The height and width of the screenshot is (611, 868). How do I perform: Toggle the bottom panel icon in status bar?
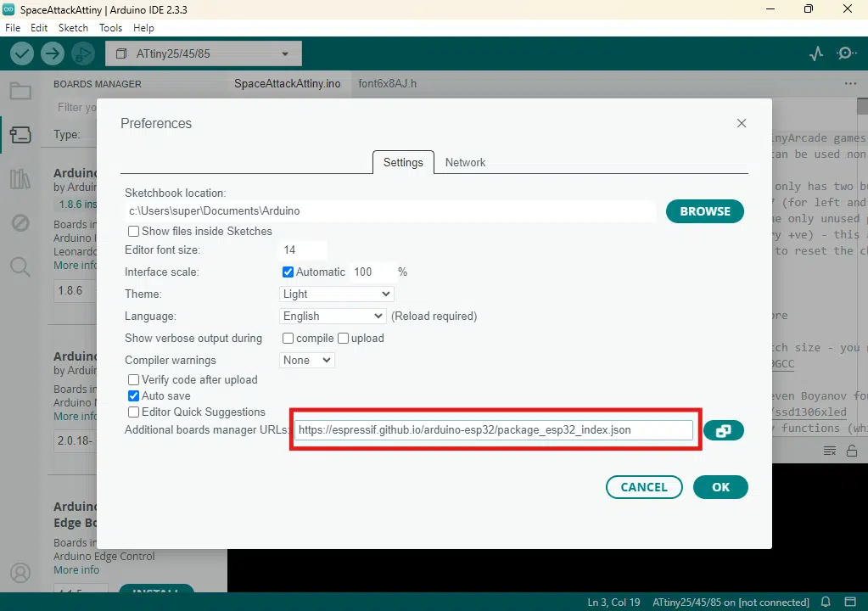(x=850, y=602)
